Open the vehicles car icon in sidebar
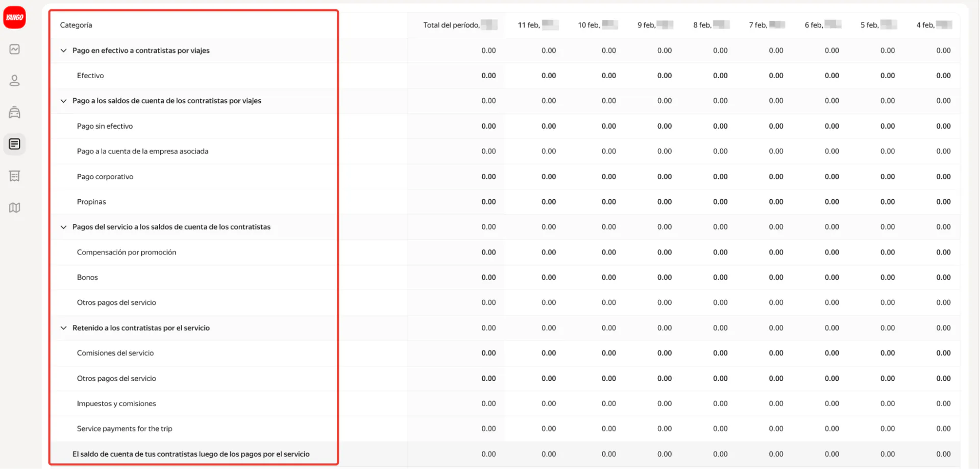The width and height of the screenshot is (980, 469). [14, 112]
